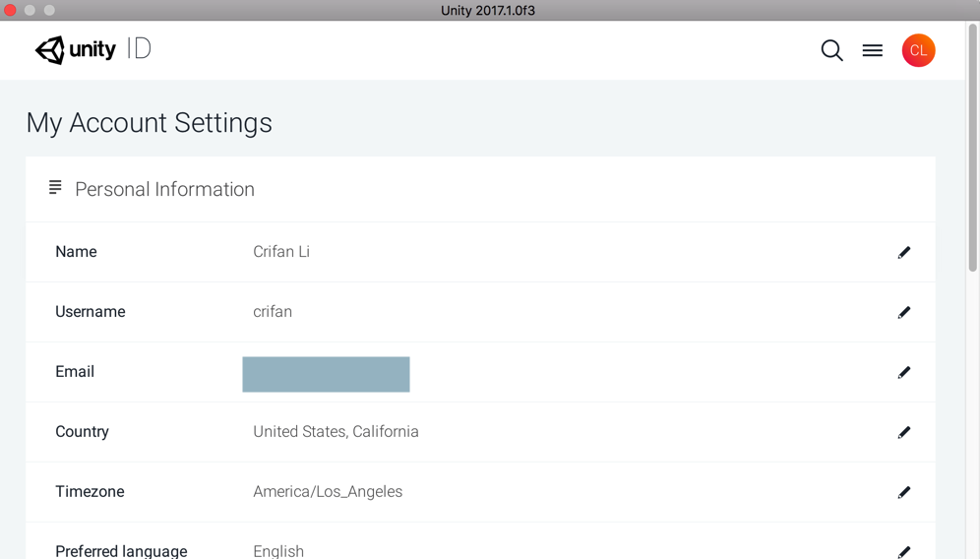Image resolution: width=980 pixels, height=559 pixels.
Task: Click the My Account Settings title
Action: (x=149, y=123)
